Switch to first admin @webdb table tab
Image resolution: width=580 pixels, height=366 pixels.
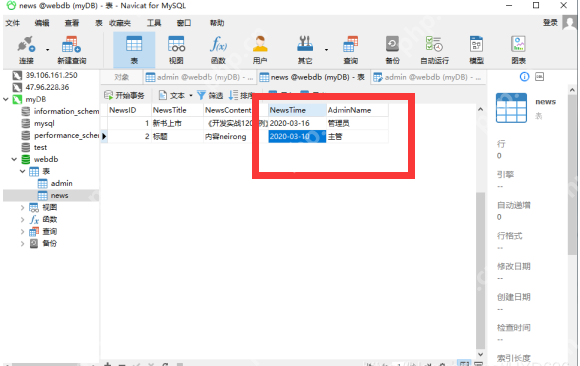[x=200, y=77]
